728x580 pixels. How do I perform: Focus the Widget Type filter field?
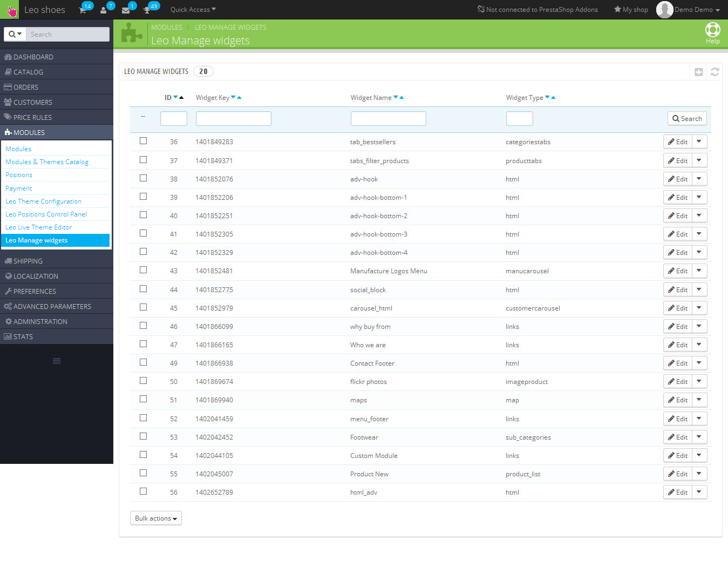pos(520,119)
